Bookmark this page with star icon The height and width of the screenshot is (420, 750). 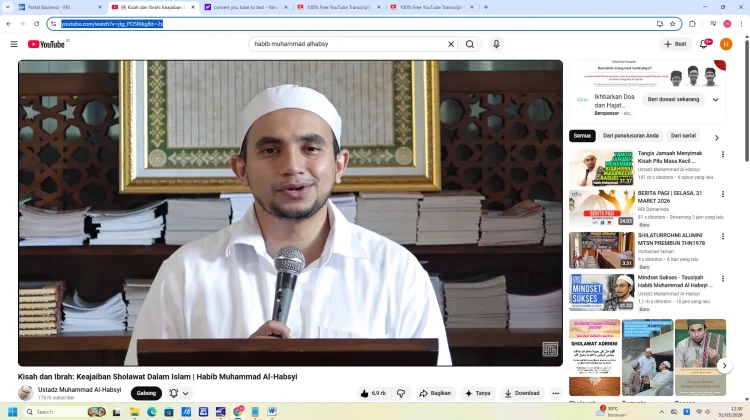point(673,24)
